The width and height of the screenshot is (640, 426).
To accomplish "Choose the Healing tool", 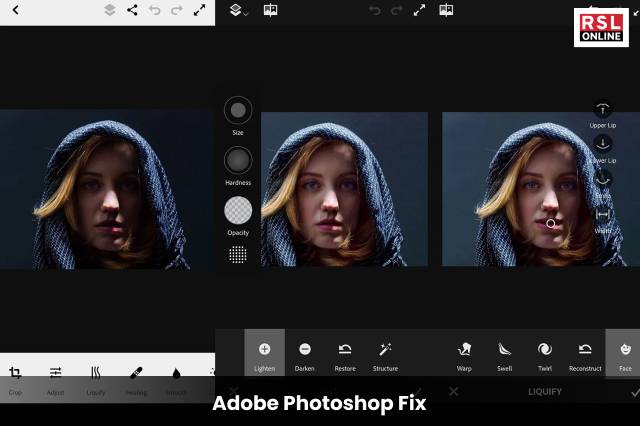I will 136,380.
